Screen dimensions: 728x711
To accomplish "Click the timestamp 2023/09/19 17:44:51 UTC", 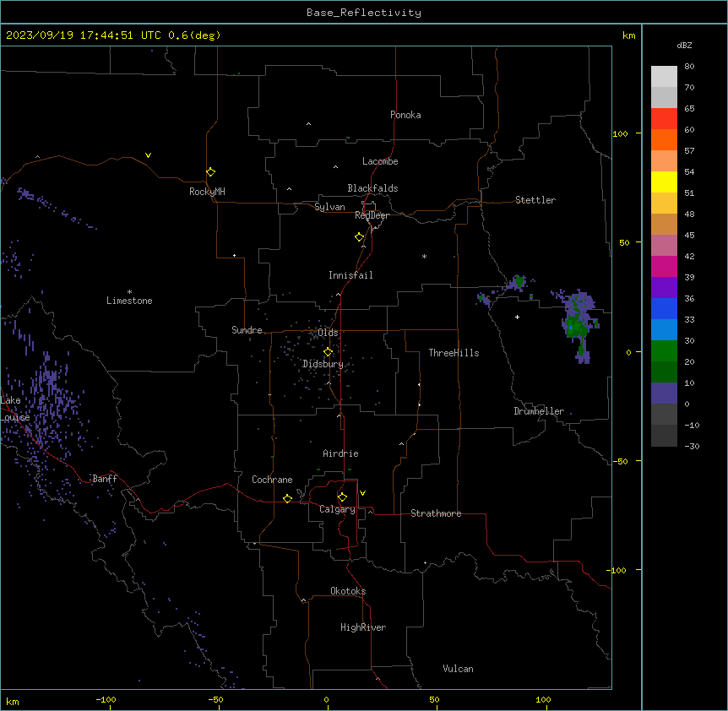I will [83, 35].
